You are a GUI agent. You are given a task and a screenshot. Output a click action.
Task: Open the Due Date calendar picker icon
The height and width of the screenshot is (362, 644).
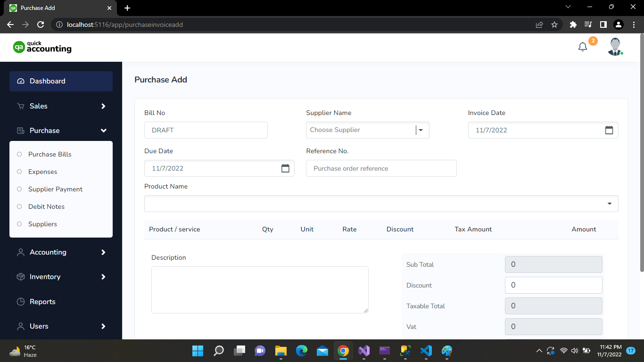pyautogui.click(x=285, y=168)
